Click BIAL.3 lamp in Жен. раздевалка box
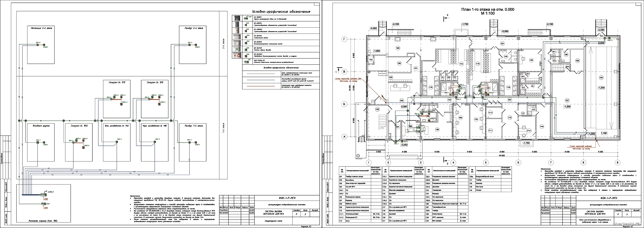 (x=116, y=141)
